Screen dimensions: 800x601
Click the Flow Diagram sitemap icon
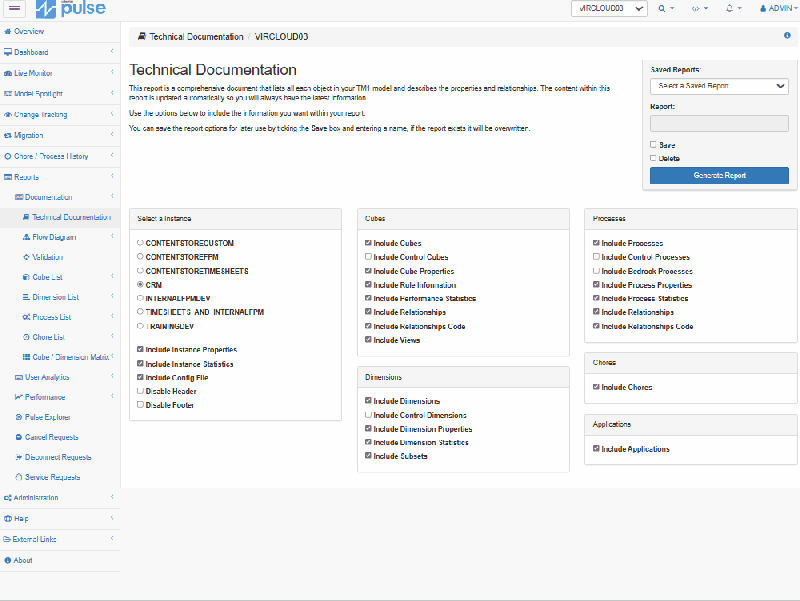coord(27,237)
